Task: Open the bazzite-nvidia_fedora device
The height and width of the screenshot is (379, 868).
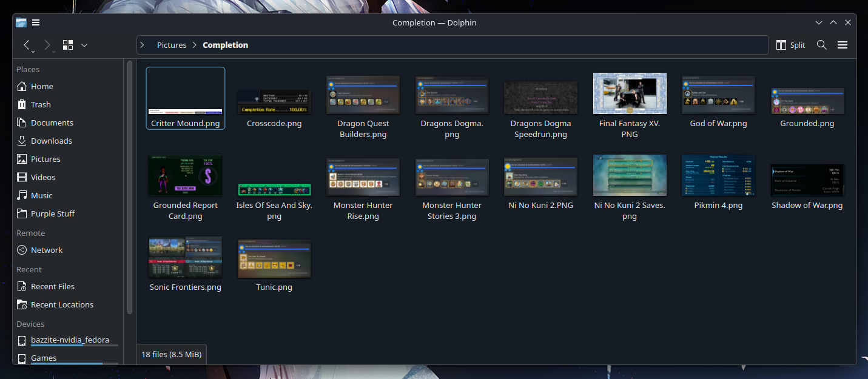Action: (x=69, y=340)
